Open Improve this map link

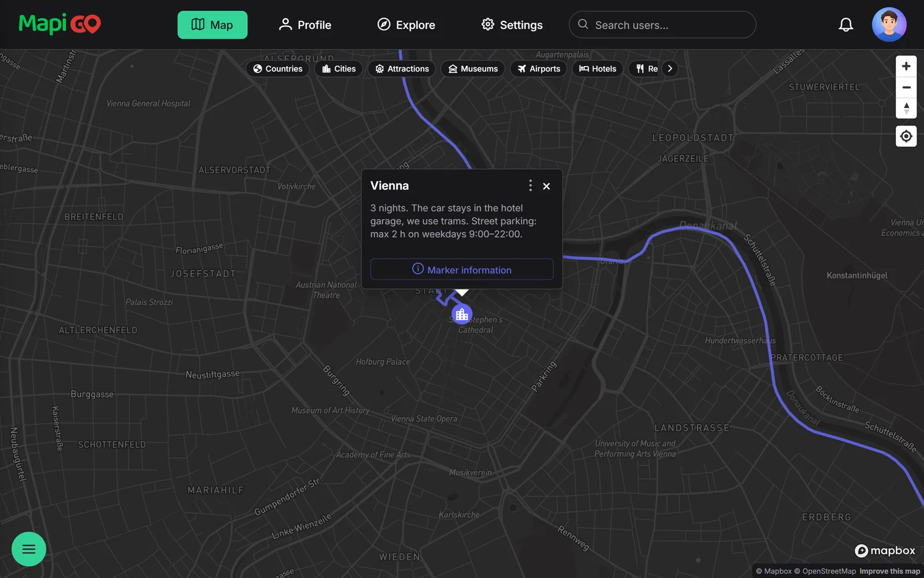pos(890,571)
